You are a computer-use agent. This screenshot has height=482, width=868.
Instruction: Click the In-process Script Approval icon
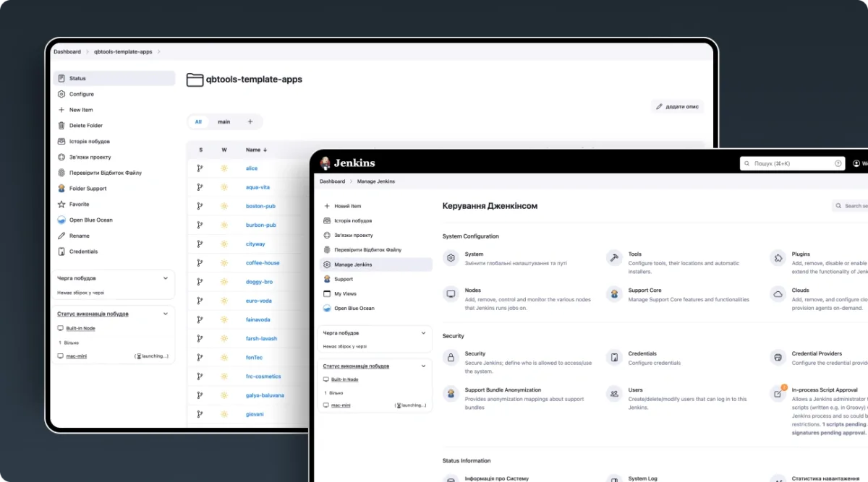click(x=778, y=394)
